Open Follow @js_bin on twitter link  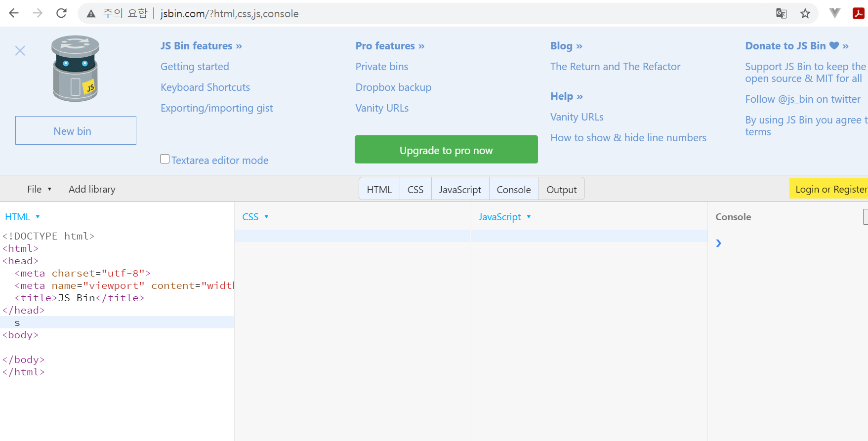pos(803,99)
